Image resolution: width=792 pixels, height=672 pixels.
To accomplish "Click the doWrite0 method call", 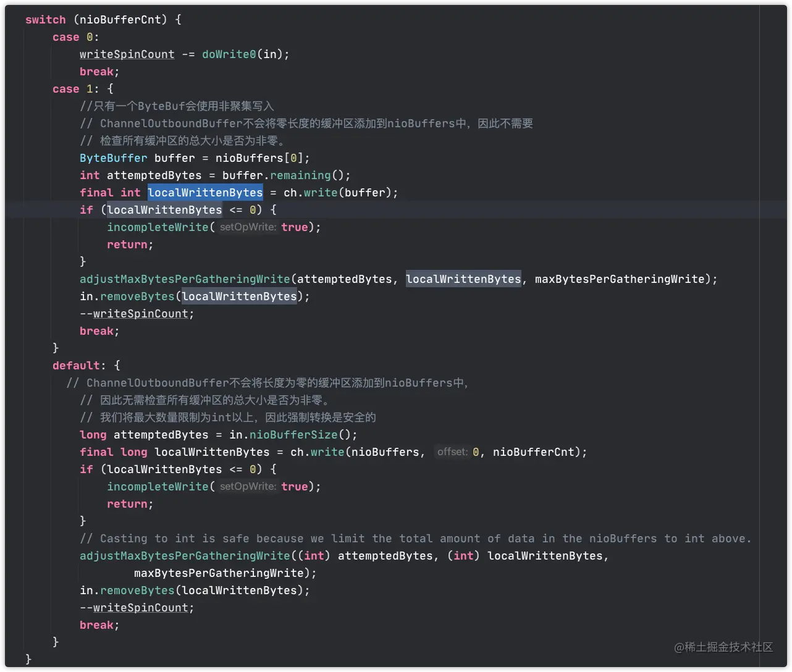I will (x=229, y=54).
